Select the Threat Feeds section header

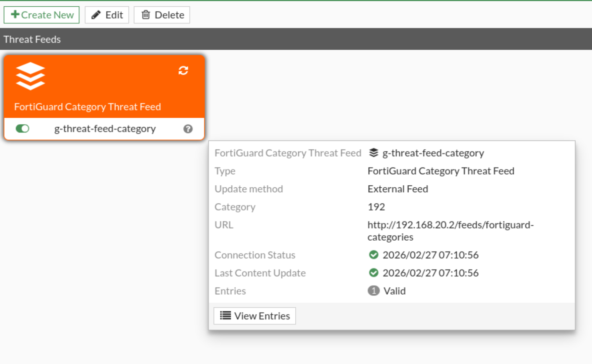tap(296, 39)
